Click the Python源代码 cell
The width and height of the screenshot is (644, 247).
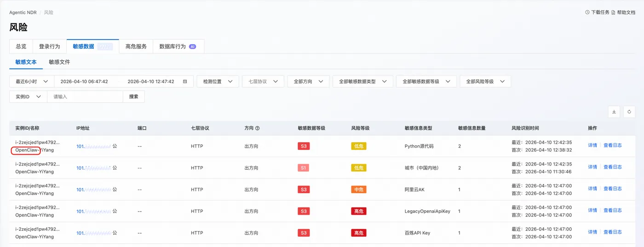[x=419, y=146]
